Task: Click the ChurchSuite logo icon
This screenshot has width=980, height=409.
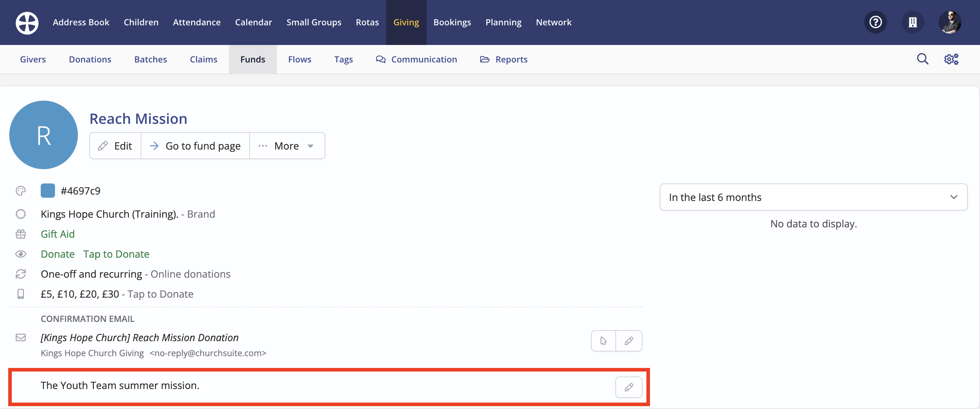Action: pyautogui.click(x=27, y=23)
